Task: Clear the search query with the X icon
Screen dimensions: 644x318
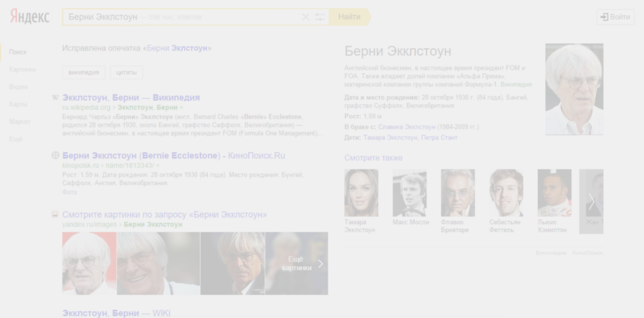Action: pyautogui.click(x=305, y=17)
